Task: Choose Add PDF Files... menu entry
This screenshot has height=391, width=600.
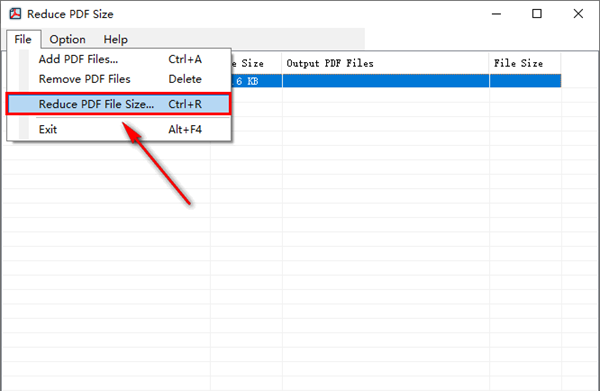Action: point(119,59)
